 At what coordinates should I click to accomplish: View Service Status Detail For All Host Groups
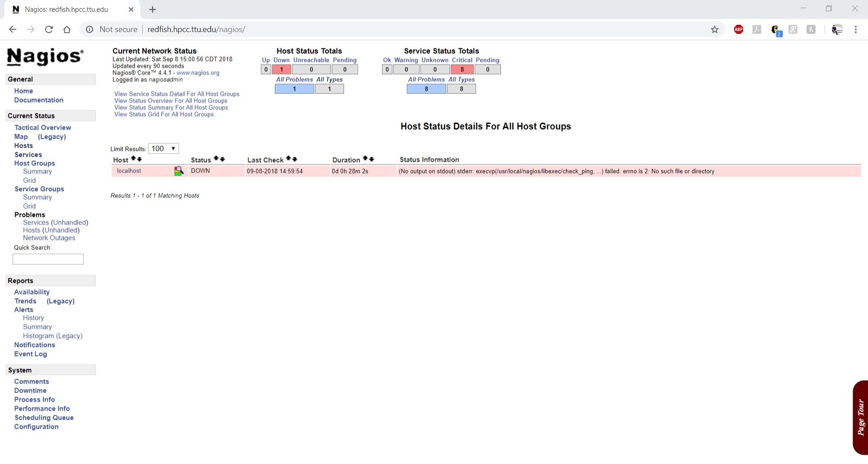click(177, 94)
